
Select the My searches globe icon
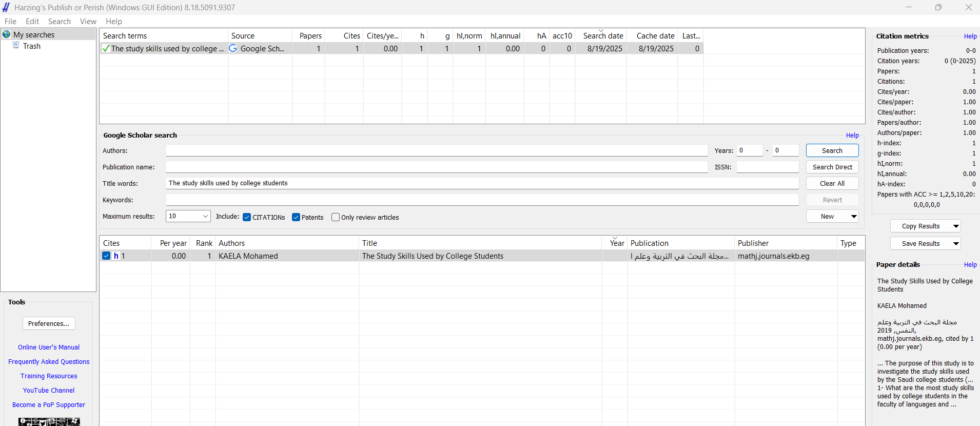point(7,34)
